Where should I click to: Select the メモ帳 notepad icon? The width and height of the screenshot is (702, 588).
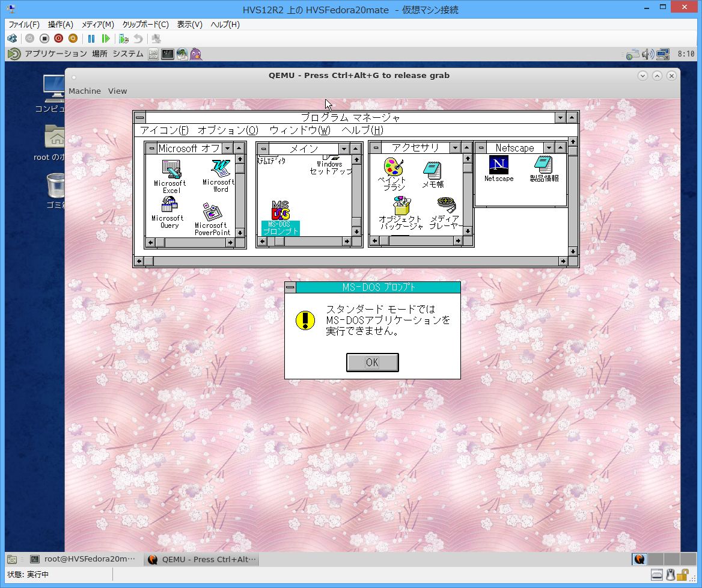(433, 175)
